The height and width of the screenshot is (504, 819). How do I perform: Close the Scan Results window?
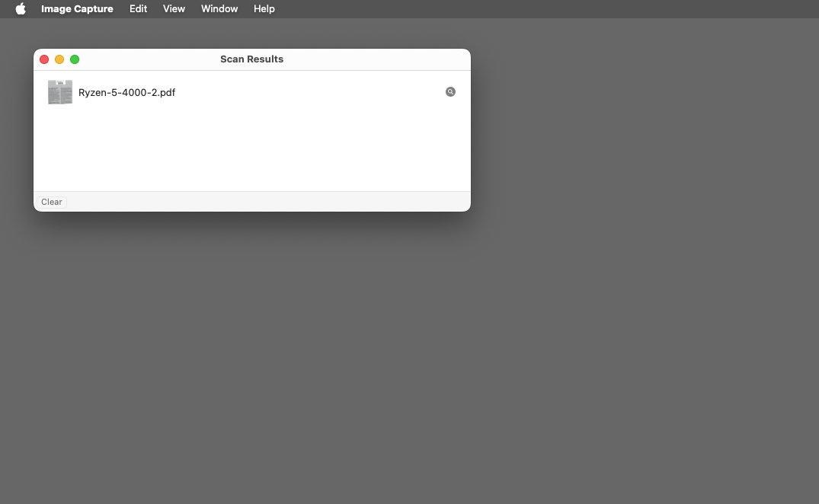pyautogui.click(x=44, y=59)
